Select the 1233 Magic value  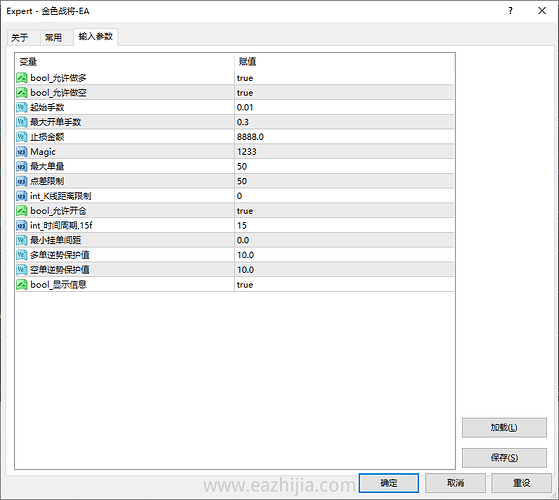click(247, 152)
